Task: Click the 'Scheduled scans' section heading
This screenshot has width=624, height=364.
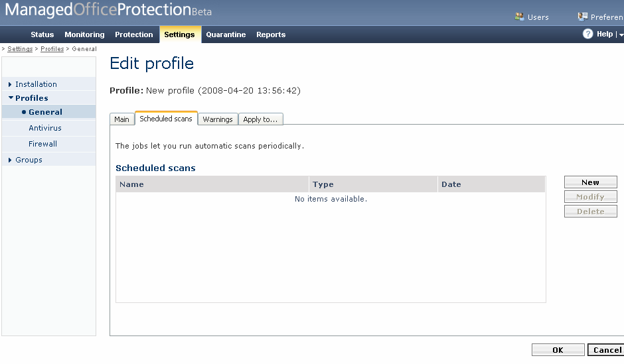Action: (155, 168)
